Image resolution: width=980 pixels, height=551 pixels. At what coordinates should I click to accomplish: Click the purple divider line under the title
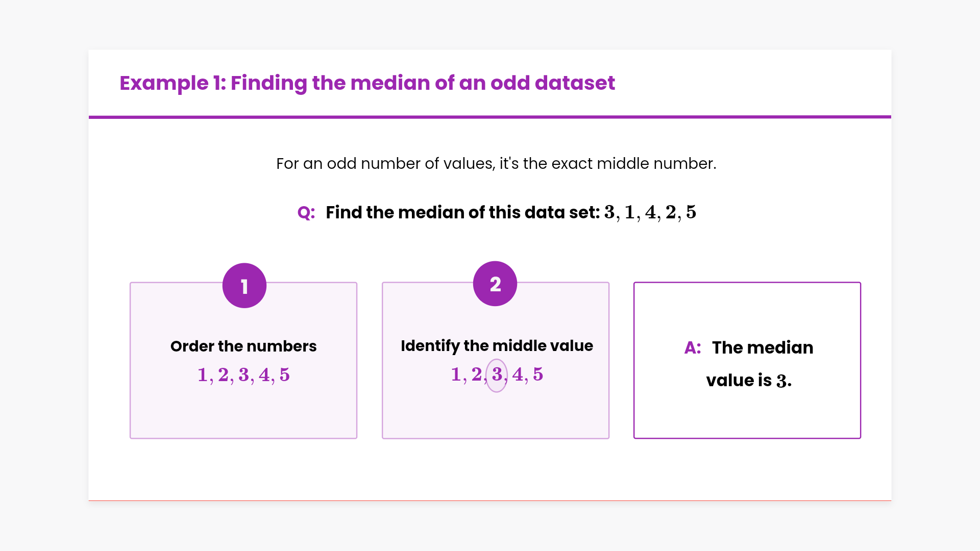click(x=490, y=117)
